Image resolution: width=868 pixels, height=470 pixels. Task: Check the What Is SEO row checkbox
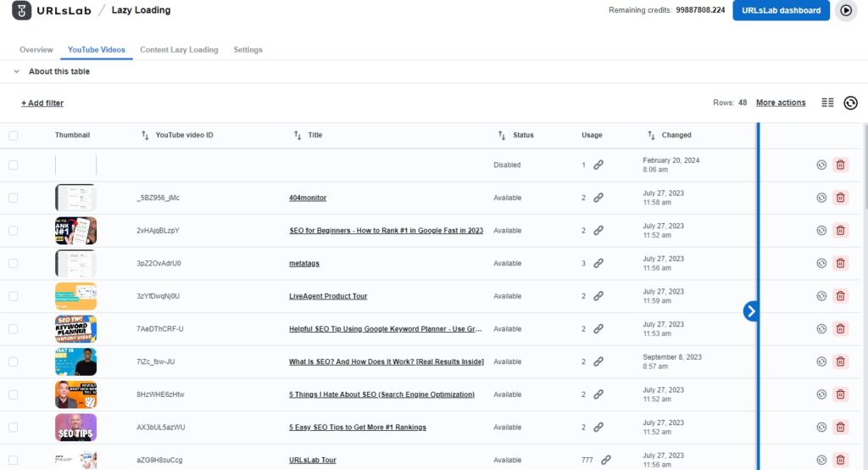coord(14,362)
